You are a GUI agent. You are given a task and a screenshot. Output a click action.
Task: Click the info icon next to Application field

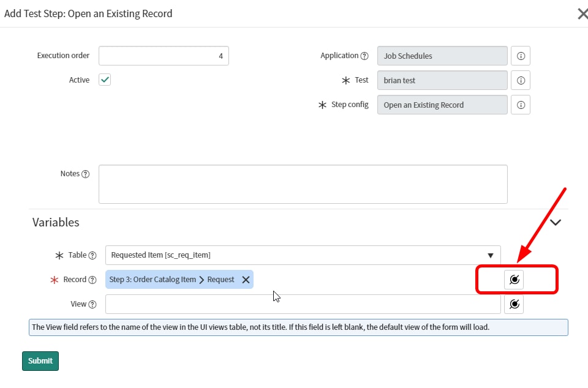pyautogui.click(x=520, y=56)
